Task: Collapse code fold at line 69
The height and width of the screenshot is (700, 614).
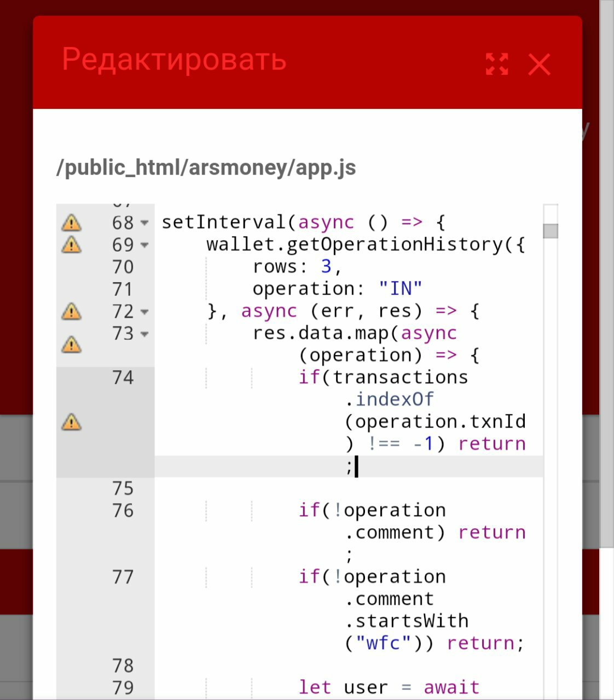Action: click(x=144, y=245)
